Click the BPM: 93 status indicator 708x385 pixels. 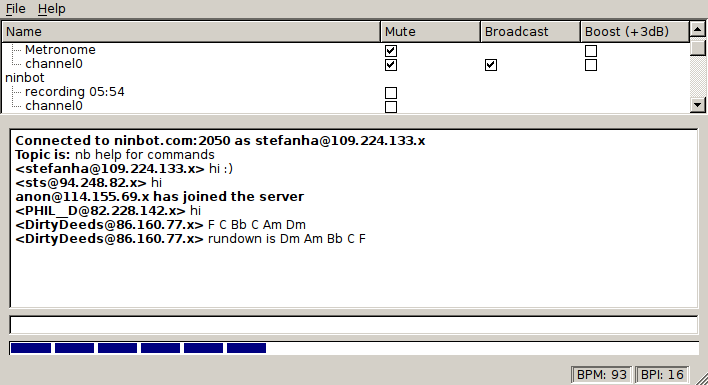pos(601,375)
